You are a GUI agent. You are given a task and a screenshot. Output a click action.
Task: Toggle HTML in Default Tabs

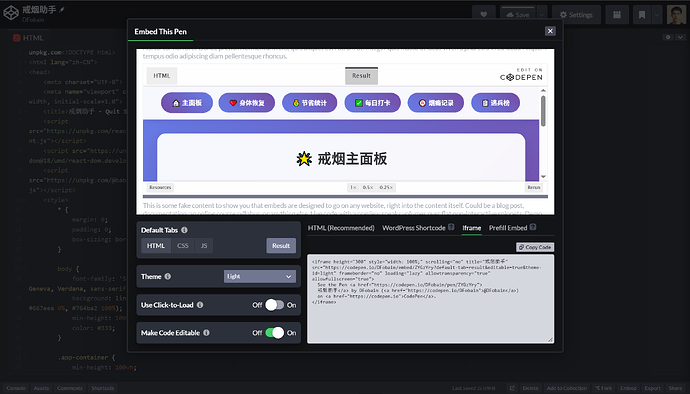[156, 246]
